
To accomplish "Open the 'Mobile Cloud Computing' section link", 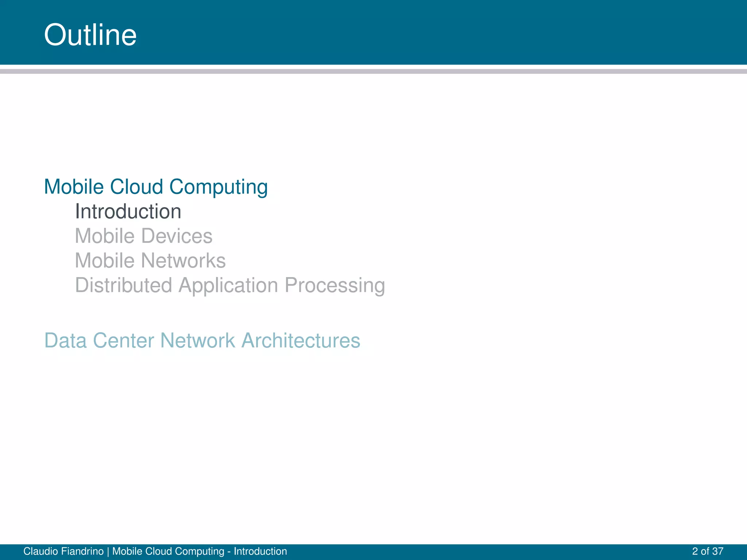I will pyautogui.click(x=156, y=187).
